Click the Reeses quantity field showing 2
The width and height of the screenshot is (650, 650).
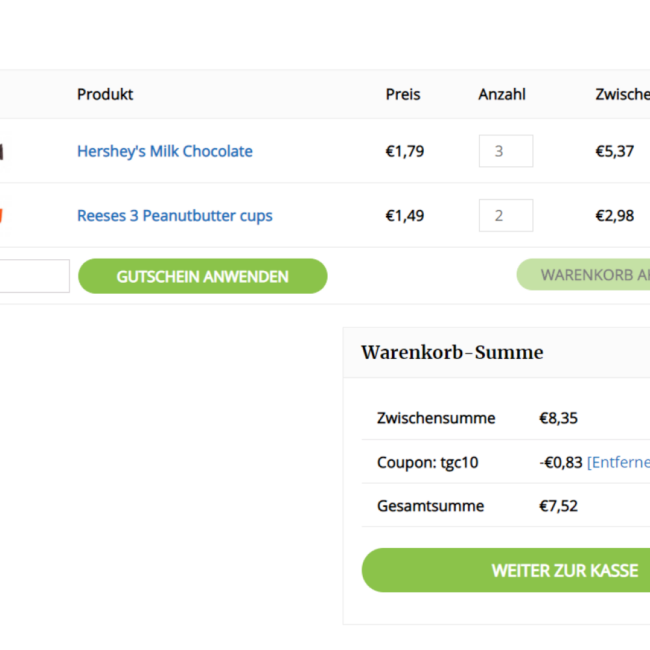(505, 215)
